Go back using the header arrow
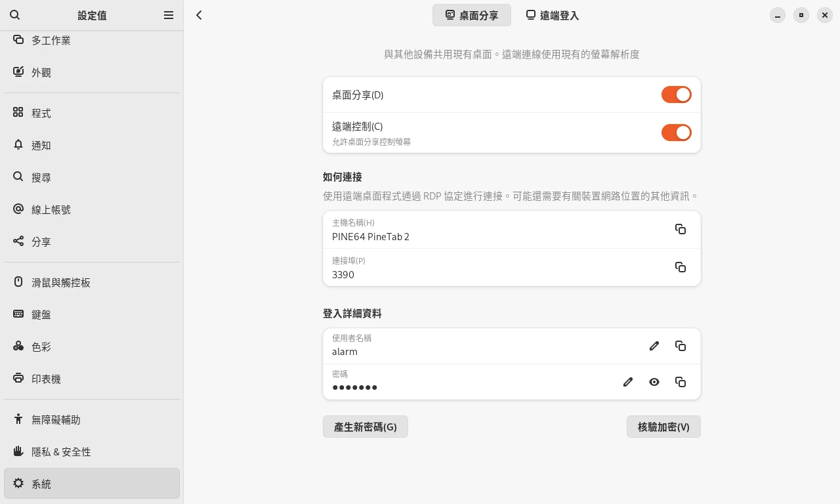 [199, 15]
